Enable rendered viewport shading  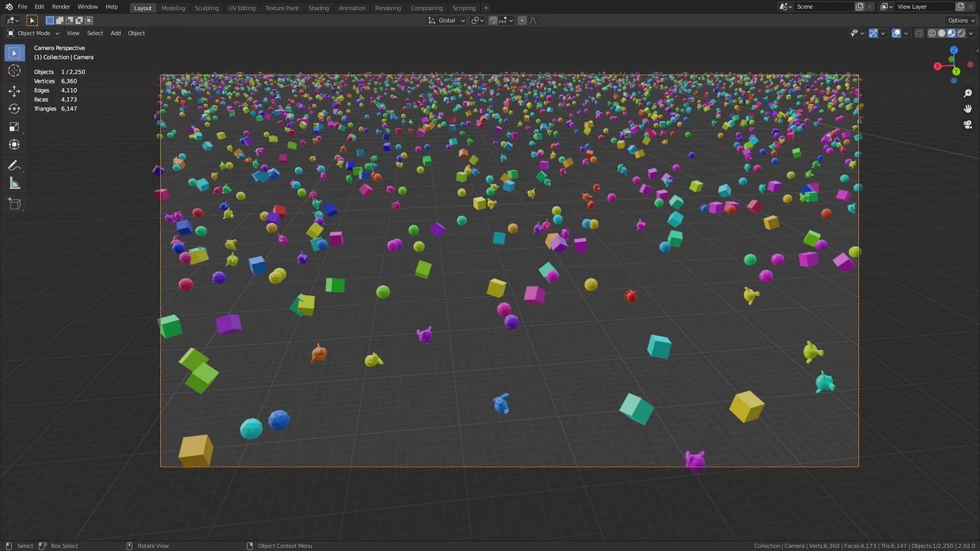pos(960,33)
